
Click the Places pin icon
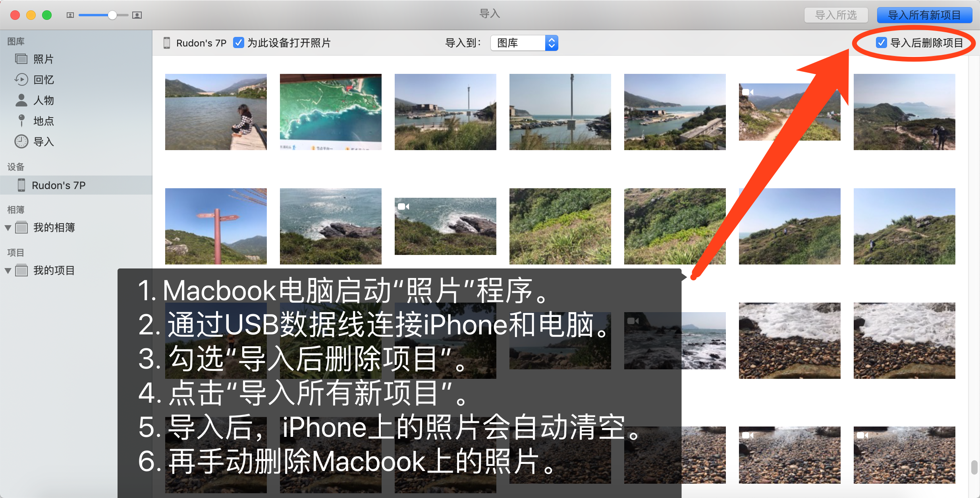(x=21, y=121)
